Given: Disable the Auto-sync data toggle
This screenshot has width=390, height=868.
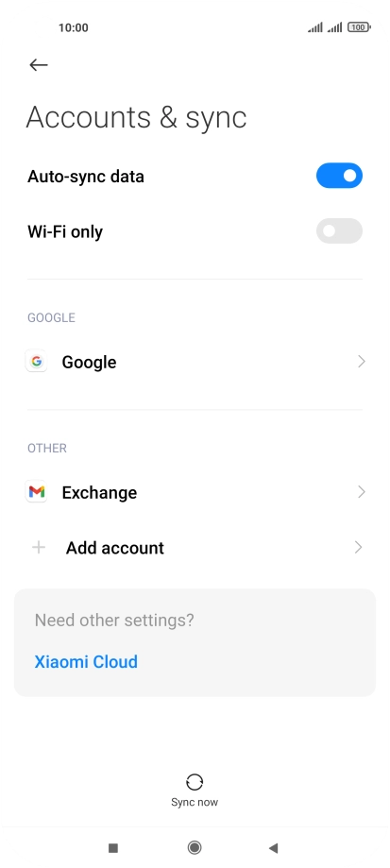Looking at the screenshot, I should coord(339,176).
